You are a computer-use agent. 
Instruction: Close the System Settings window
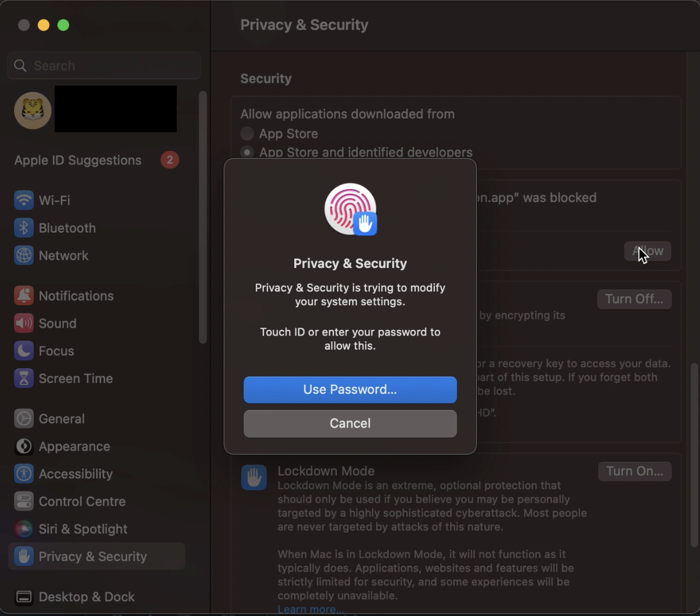coord(24,25)
